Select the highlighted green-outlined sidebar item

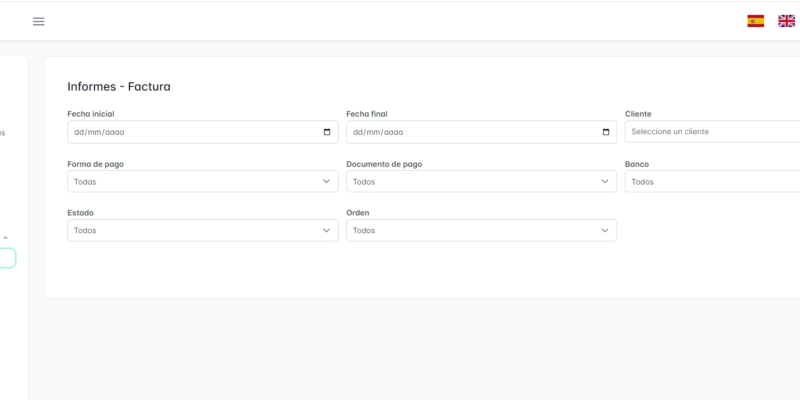coord(7,258)
